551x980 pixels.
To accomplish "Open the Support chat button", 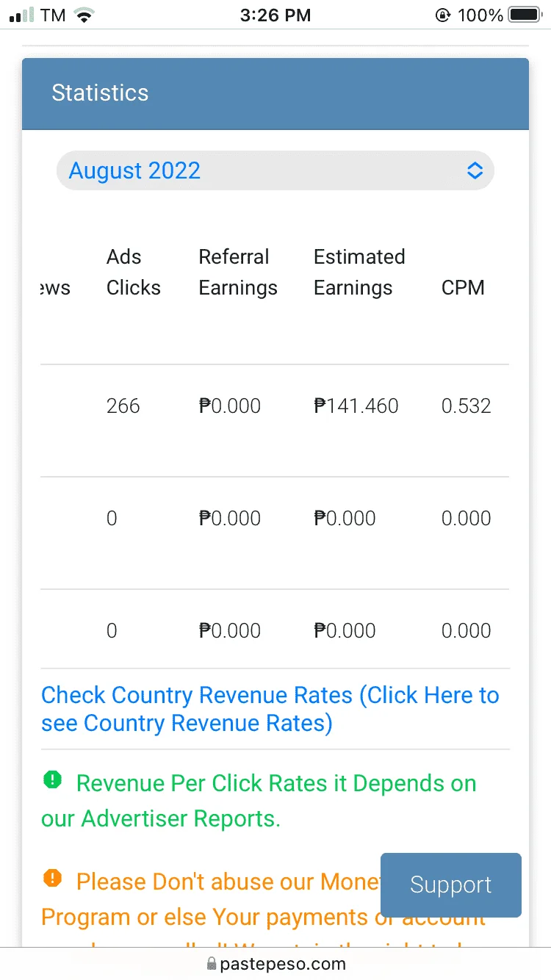I will point(451,884).
